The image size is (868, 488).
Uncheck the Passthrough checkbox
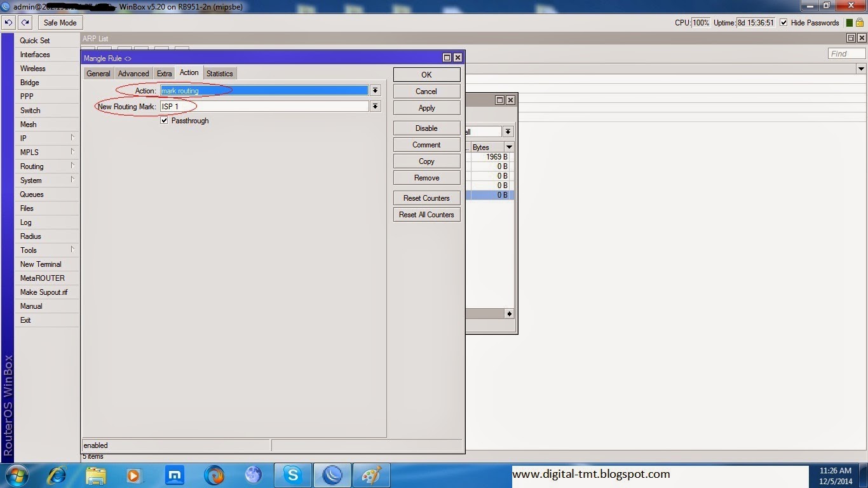pyautogui.click(x=164, y=121)
